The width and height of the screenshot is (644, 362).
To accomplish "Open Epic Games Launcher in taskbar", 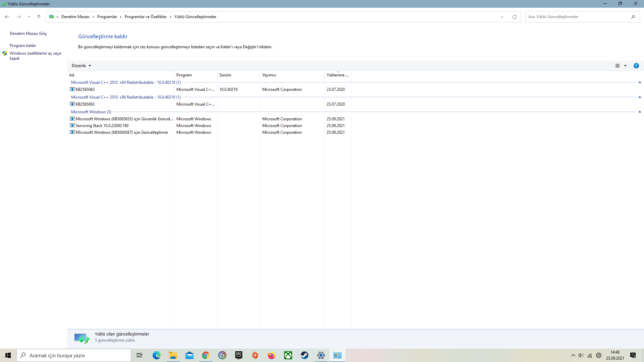I will tap(238, 355).
